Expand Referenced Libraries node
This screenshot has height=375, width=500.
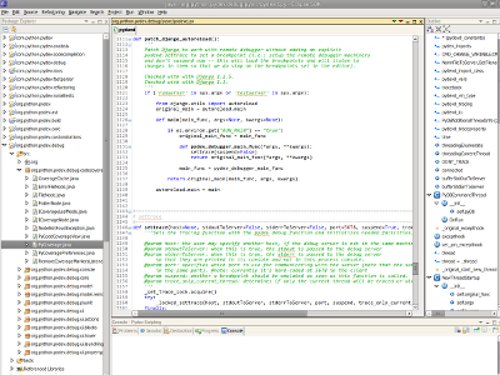tap(12, 369)
